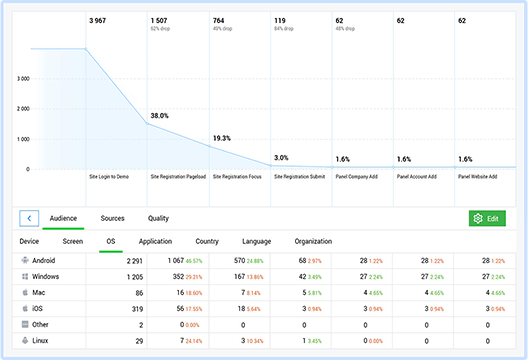Switch to the Audience tab
This screenshot has width=528, height=360.
click(x=63, y=219)
